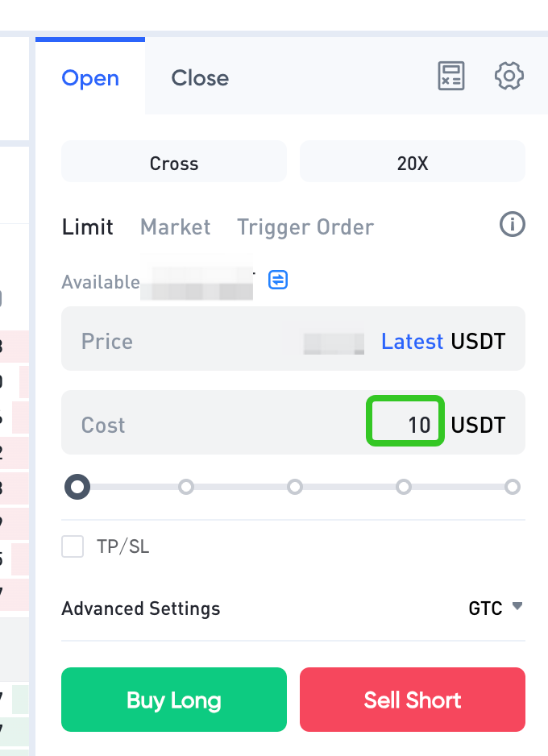Open the Cross margin mode selector
Viewport: 548px width, 756px height.
(x=174, y=163)
